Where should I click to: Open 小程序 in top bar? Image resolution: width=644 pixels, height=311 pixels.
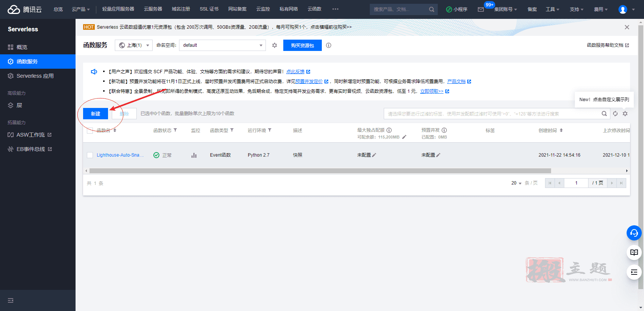(457, 9)
